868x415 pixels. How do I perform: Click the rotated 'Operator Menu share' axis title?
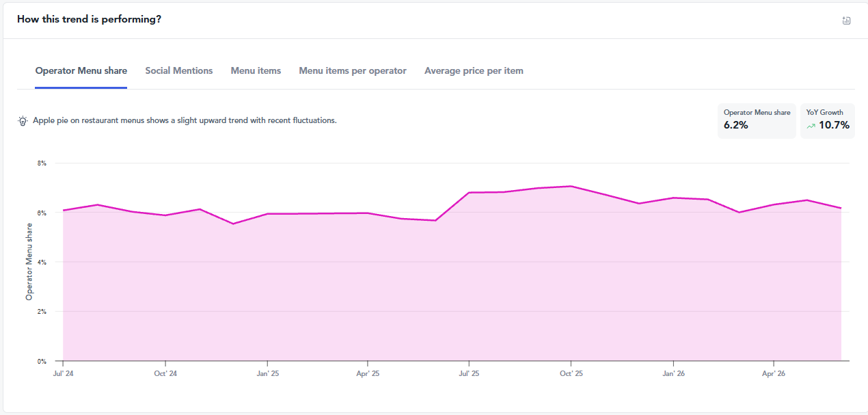click(x=29, y=262)
